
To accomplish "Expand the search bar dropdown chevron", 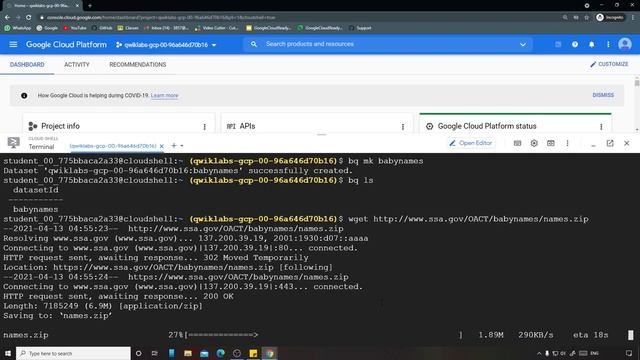I will 523,44.
